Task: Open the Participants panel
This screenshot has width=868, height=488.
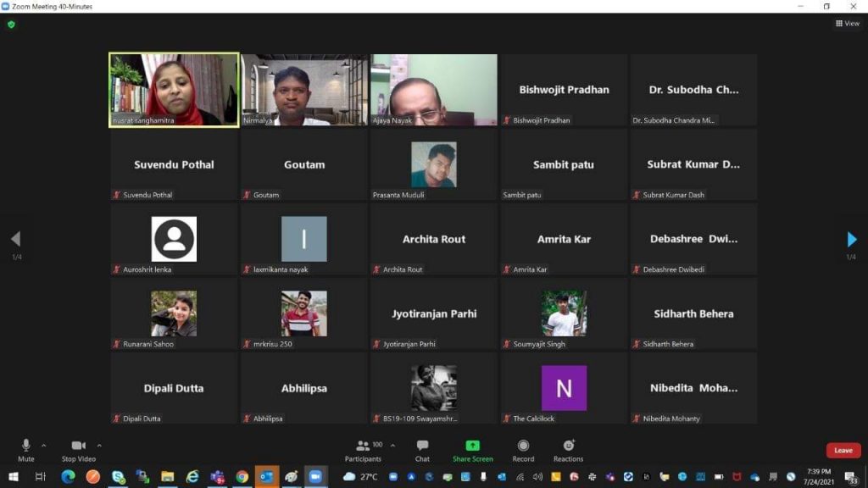Action: coord(364,446)
